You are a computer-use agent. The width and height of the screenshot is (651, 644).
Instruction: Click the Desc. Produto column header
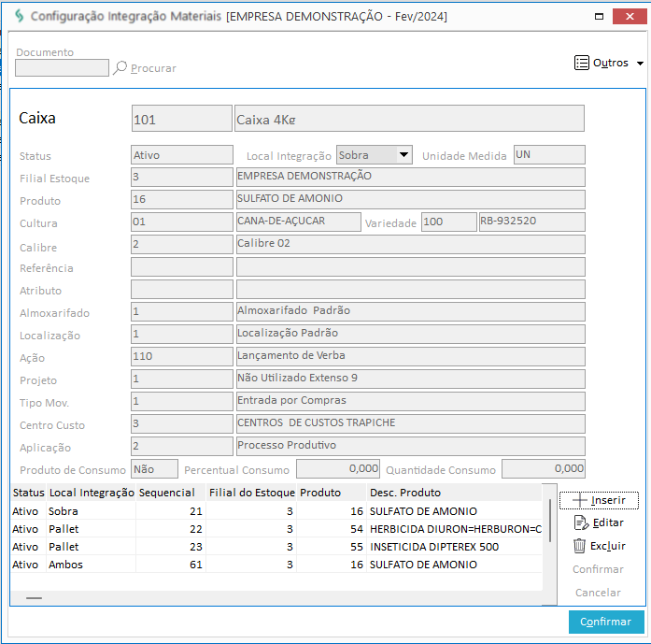405,493
